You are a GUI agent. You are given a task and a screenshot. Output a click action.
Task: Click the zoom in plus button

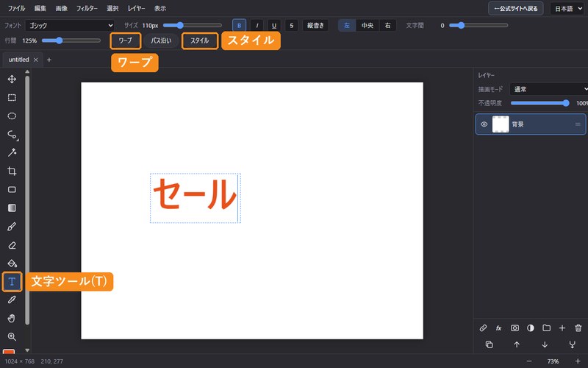click(578, 361)
